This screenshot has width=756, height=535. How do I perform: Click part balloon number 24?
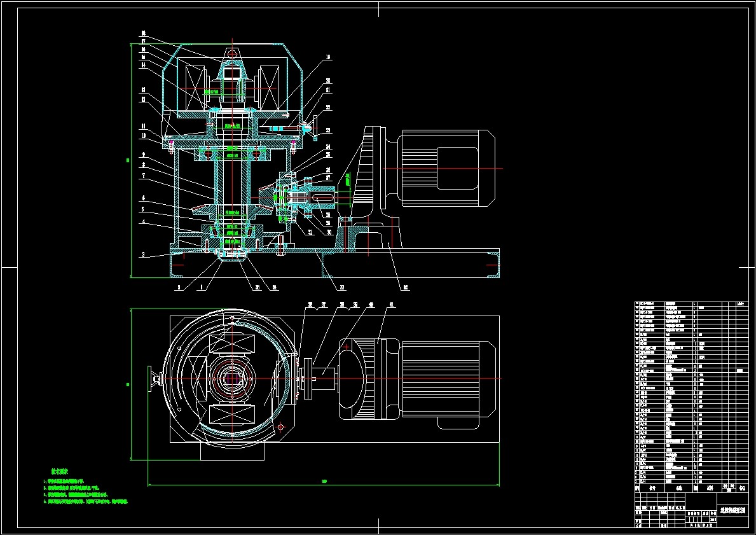328,146
